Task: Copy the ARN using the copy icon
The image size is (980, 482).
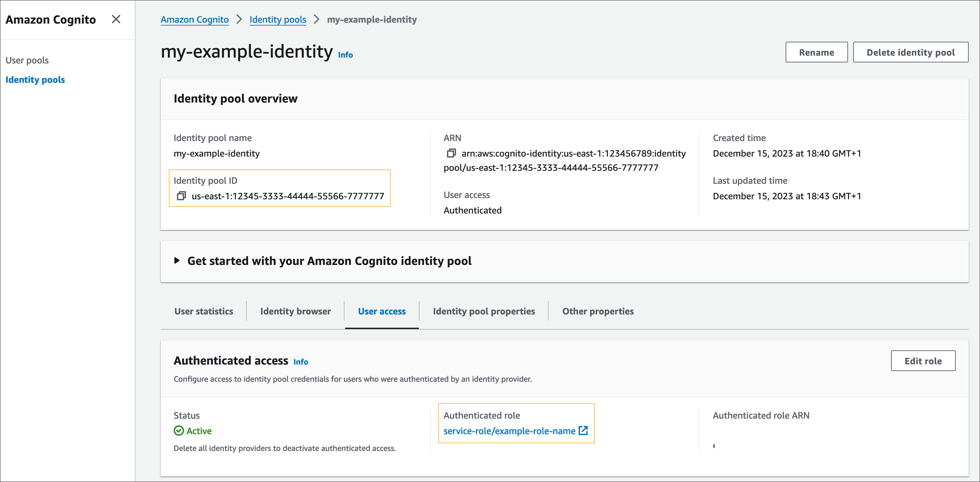Action: [451, 153]
